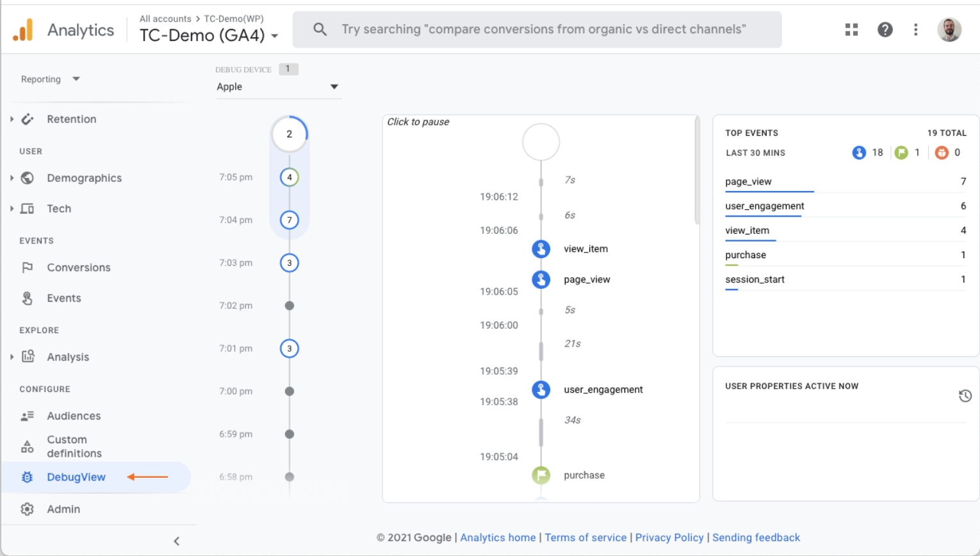Click the Events touch icon
The width and height of the screenshot is (980, 556).
tap(28, 298)
